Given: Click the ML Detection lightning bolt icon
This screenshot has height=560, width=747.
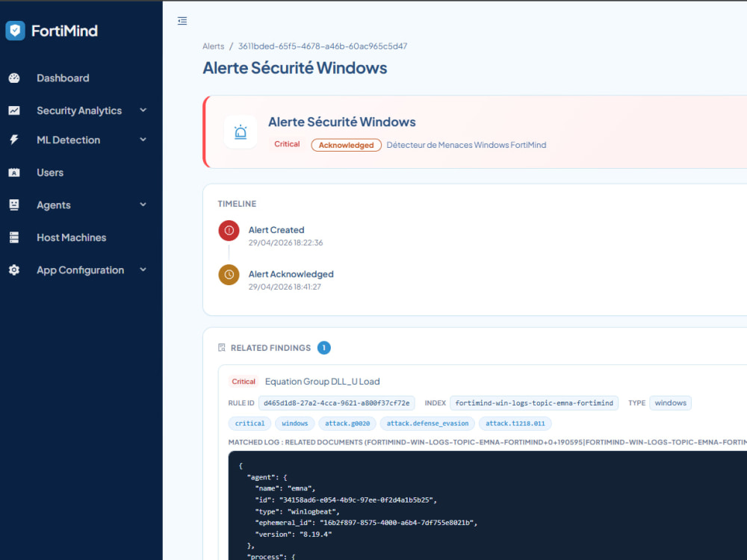Looking at the screenshot, I should coord(14,140).
